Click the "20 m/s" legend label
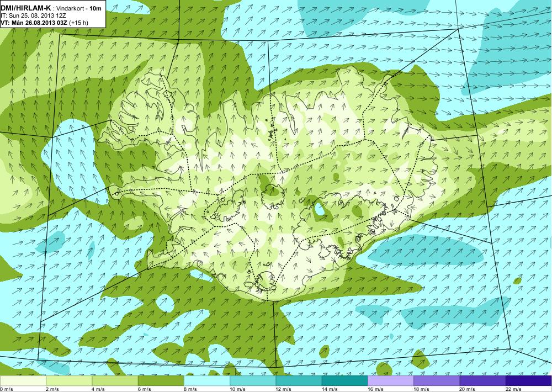Screen dimensions: 552x392 (x=468, y=389)
